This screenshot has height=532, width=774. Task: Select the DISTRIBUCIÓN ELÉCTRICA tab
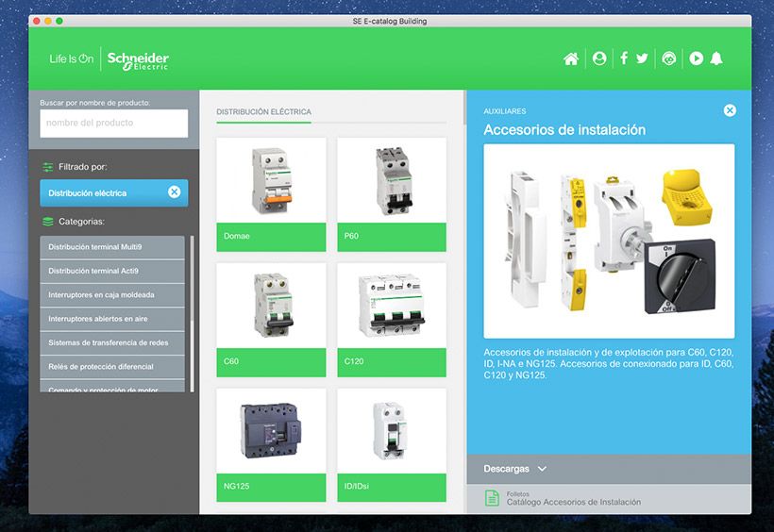coord(263,112)
